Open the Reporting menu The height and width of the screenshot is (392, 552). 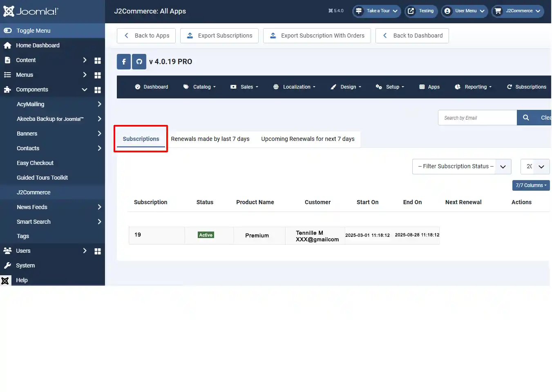pos(473,87)
